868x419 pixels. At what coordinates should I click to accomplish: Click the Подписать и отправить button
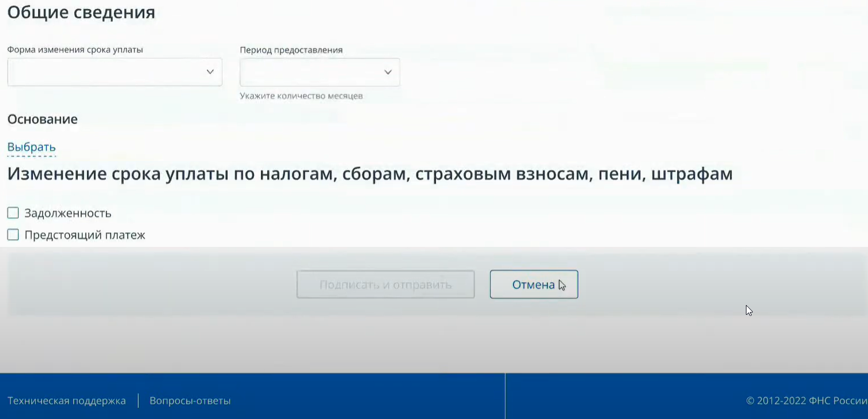click(x=385, y=285)
